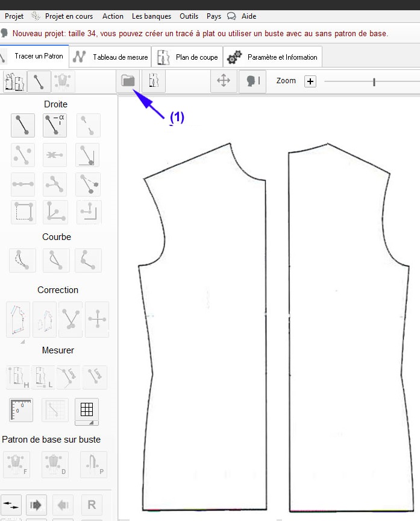420x521 pixels.
Task: Open the Les banques menu
Action: point(151,16)
